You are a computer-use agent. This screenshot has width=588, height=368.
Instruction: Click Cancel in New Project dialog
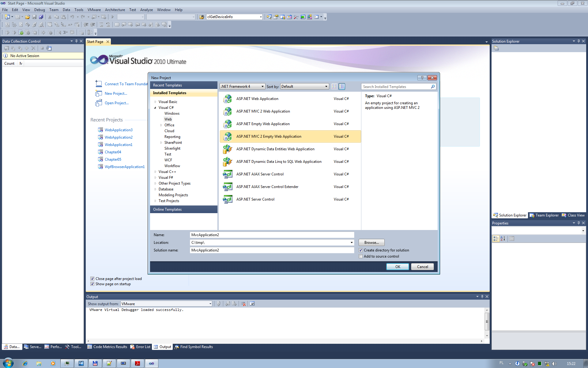422,267
